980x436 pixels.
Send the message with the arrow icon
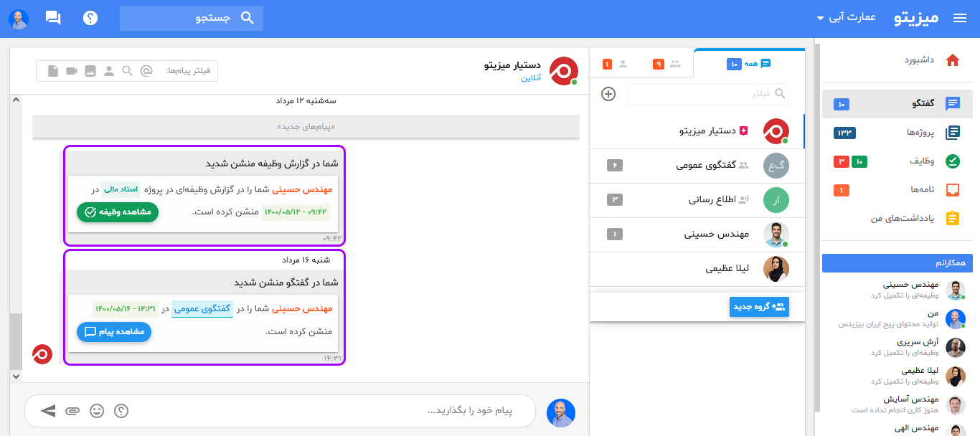(x=47, y=411)
